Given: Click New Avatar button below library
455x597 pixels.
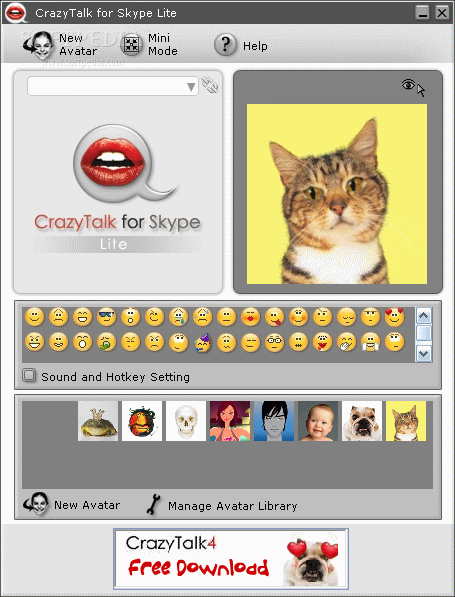Looking at the screenshot, I should click(x=72, y=504).
